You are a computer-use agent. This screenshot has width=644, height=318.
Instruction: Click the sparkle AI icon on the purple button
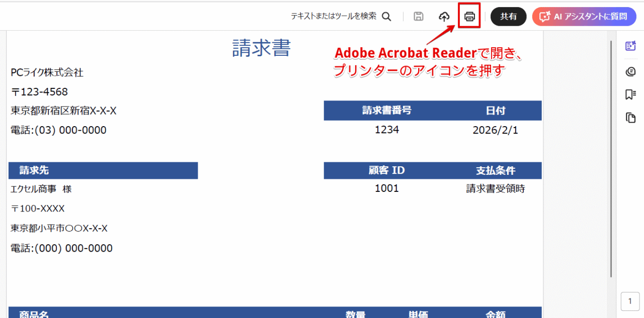[544, 17]
